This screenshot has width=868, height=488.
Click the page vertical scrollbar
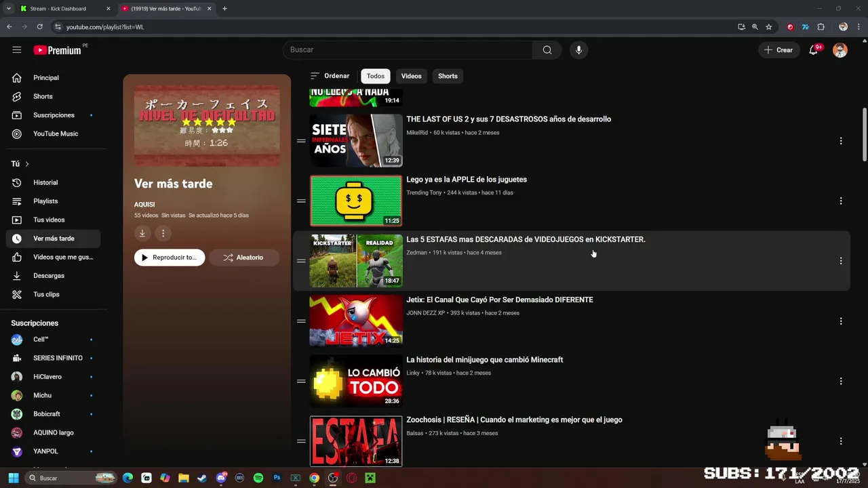click(864, 136)
